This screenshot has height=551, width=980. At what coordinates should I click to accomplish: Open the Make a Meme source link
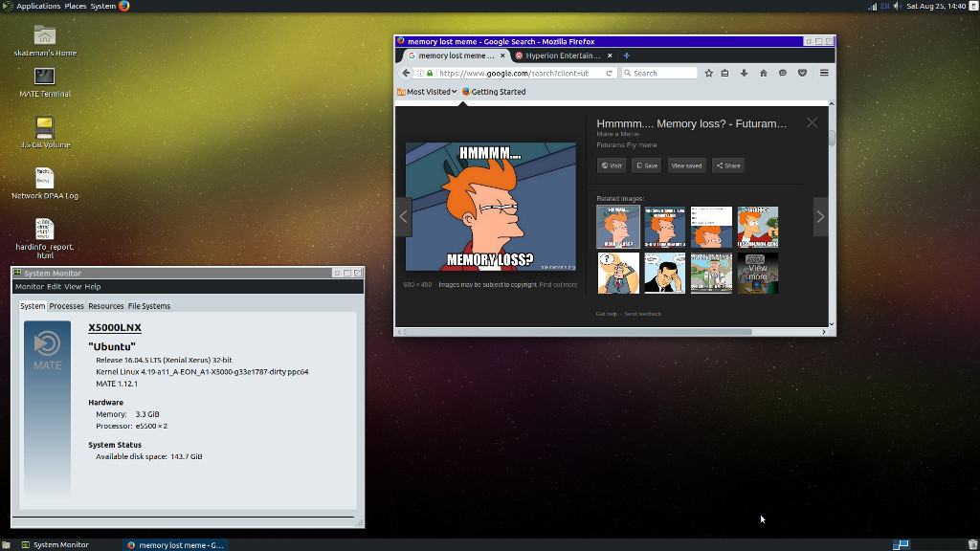tap(617, 134)
